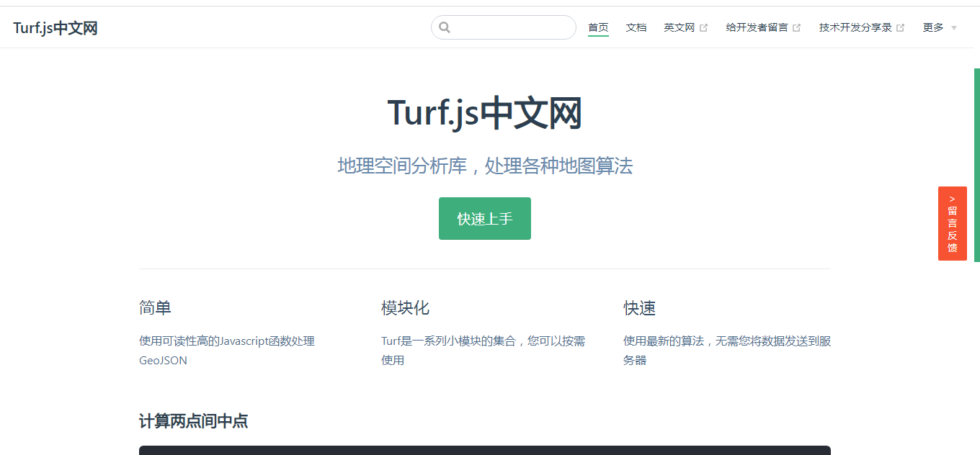Open the 留言反馈 side tab

[953, 223]
